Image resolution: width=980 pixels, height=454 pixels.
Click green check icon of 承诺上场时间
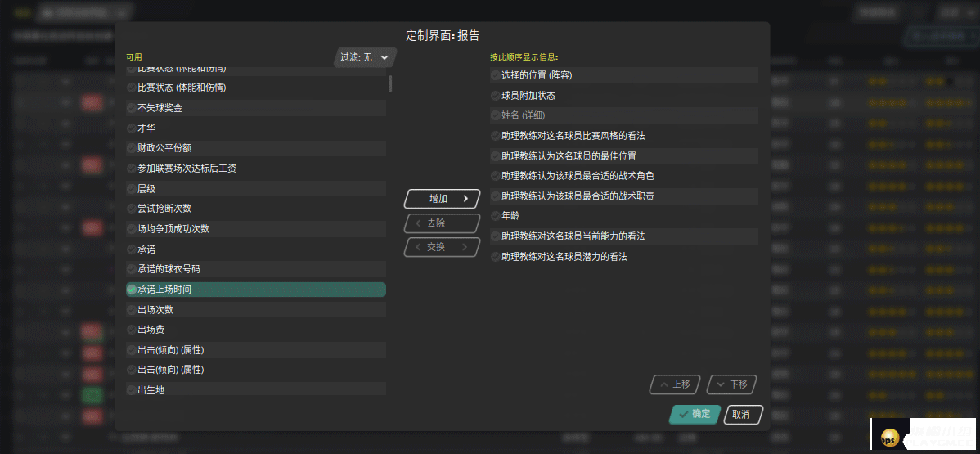pos(131,290)
